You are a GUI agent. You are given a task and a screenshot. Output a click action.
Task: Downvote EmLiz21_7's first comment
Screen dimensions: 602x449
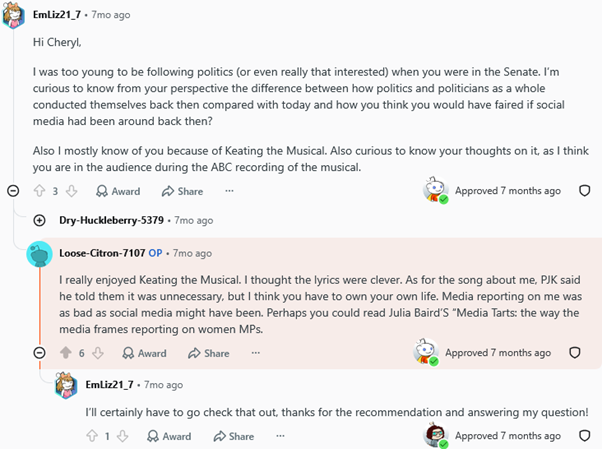tap(71, 191)
